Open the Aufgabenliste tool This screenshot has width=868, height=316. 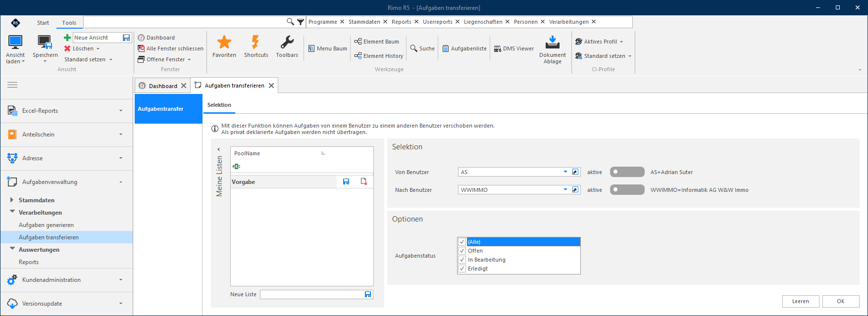click(x=464, y=48)
